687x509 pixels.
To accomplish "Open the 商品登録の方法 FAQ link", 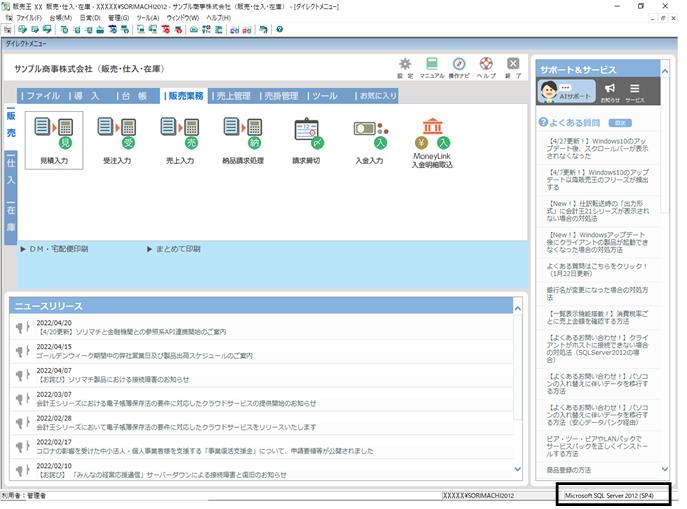I will [569, 470].
